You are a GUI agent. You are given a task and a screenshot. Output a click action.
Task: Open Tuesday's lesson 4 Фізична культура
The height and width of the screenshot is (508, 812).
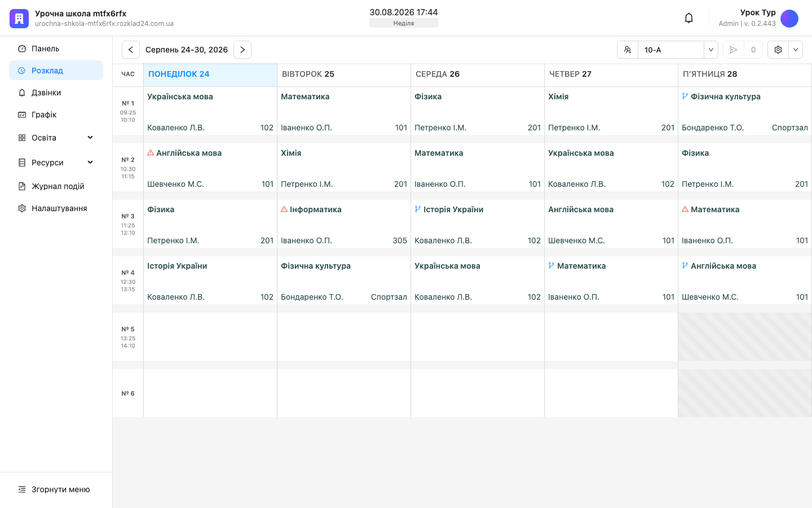(344, 281)
